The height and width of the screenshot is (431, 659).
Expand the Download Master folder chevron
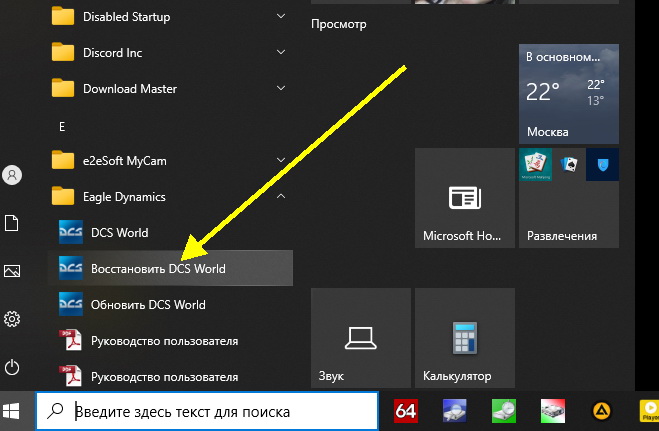[x=281, y=88]
